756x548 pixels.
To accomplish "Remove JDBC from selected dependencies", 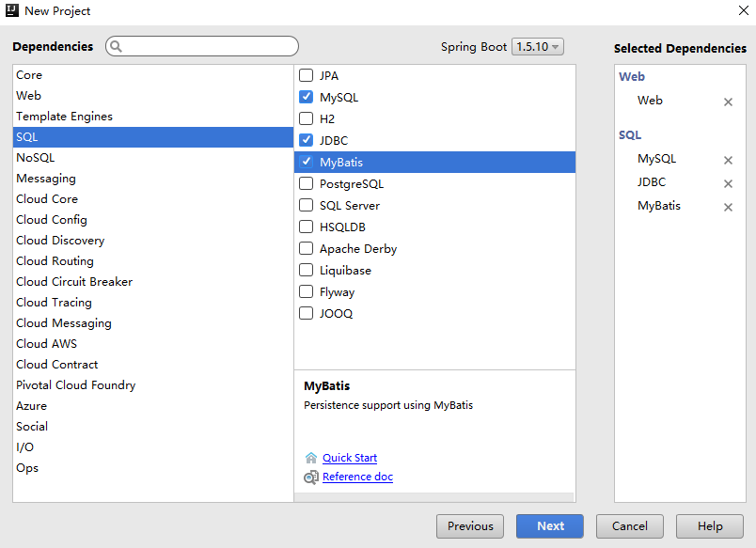I will (728, 184).
